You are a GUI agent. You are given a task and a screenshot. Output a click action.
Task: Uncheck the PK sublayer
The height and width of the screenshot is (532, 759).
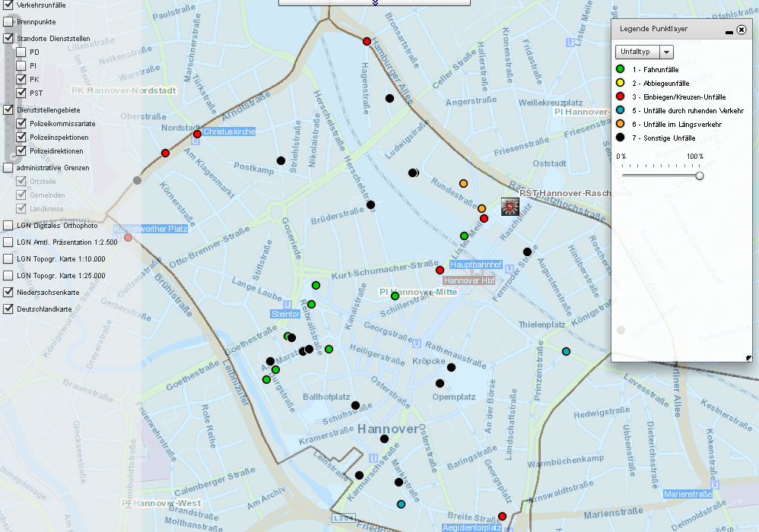pyautogui.click(x=21, y=79)
